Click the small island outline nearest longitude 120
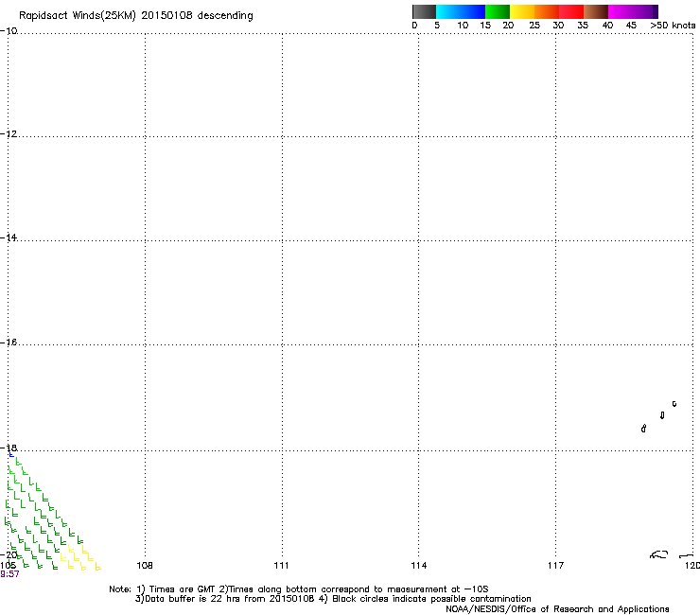Image resolution: width=700 pixels, height=615 pixels. point(674,404)
